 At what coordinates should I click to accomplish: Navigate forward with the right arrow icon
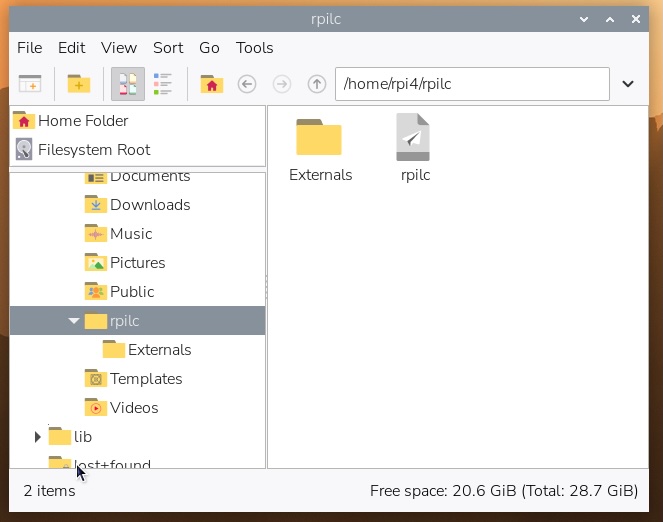[282, 84]
